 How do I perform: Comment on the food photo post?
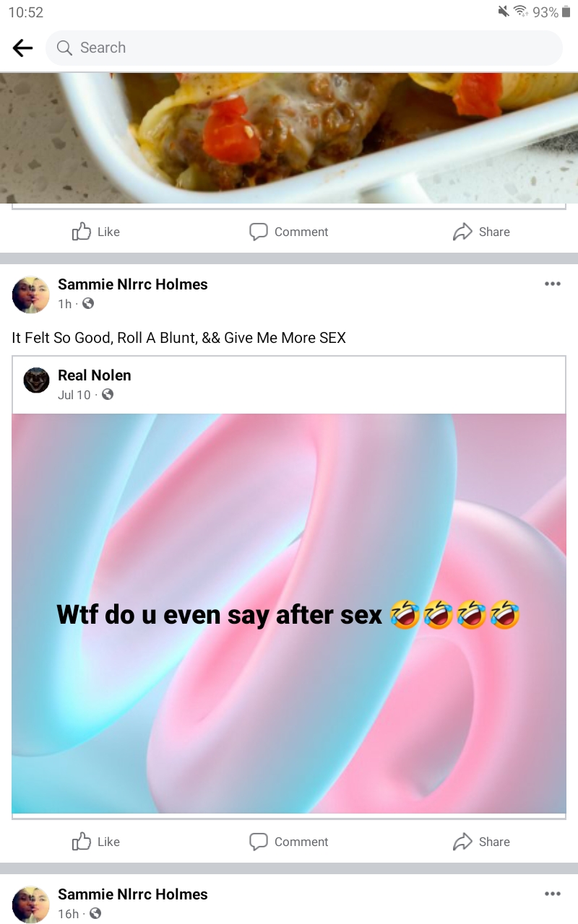pos(288,232)
